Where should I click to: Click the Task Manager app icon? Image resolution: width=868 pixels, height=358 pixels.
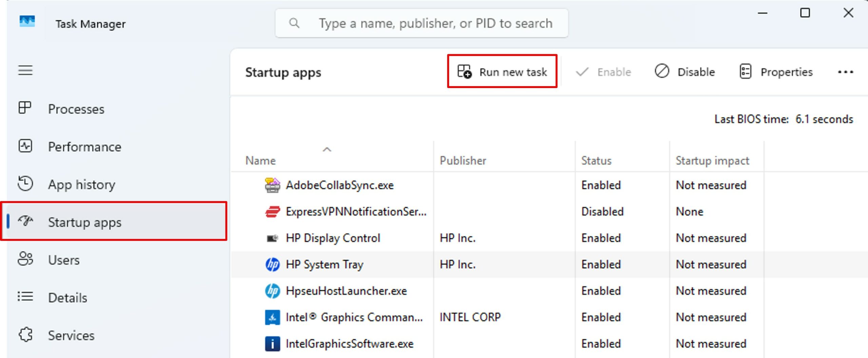[27, 22]
